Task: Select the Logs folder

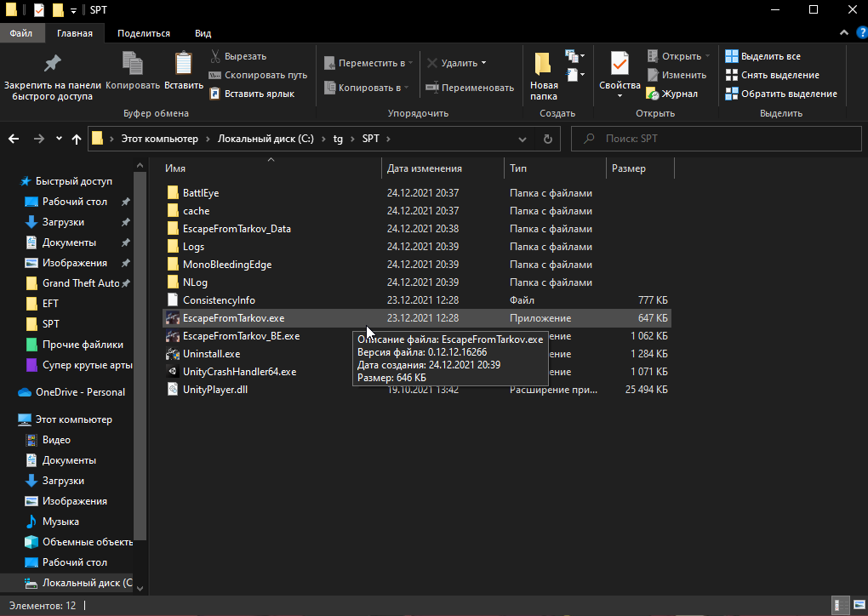Action: 417,247
